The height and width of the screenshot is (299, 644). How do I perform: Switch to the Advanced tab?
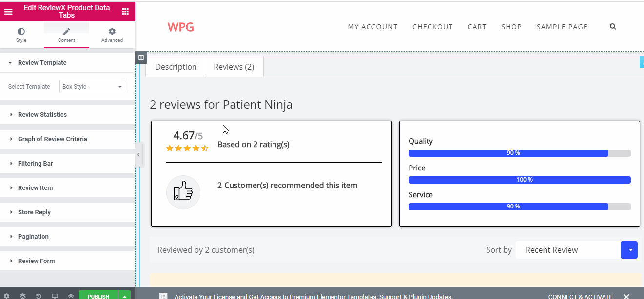pos(112,35)
